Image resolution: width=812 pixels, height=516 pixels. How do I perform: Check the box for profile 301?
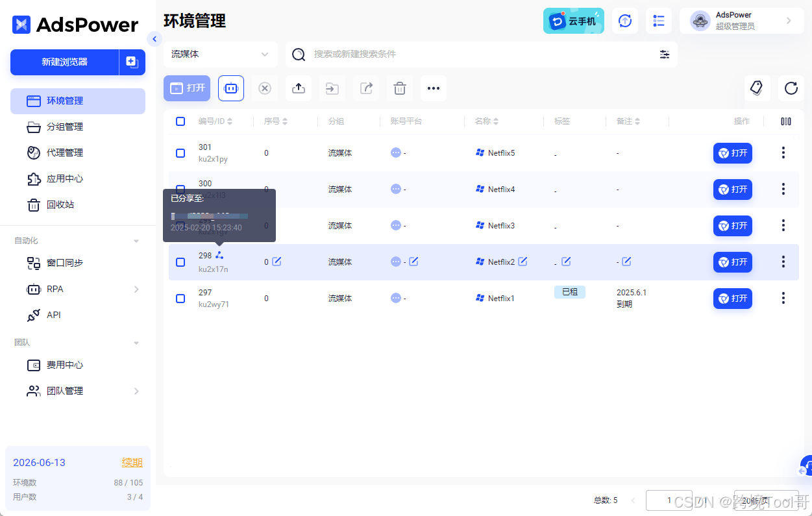(180, 153)
